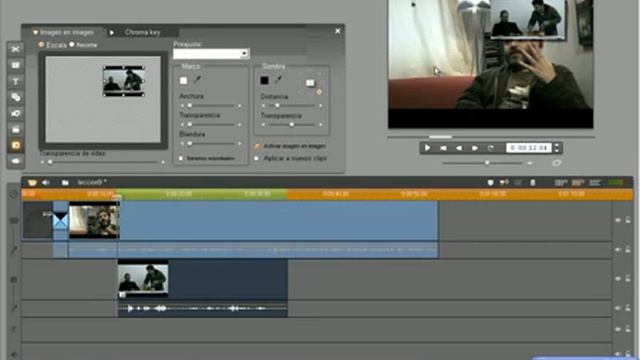Toggle main audio track mute icon

point(618,249)
